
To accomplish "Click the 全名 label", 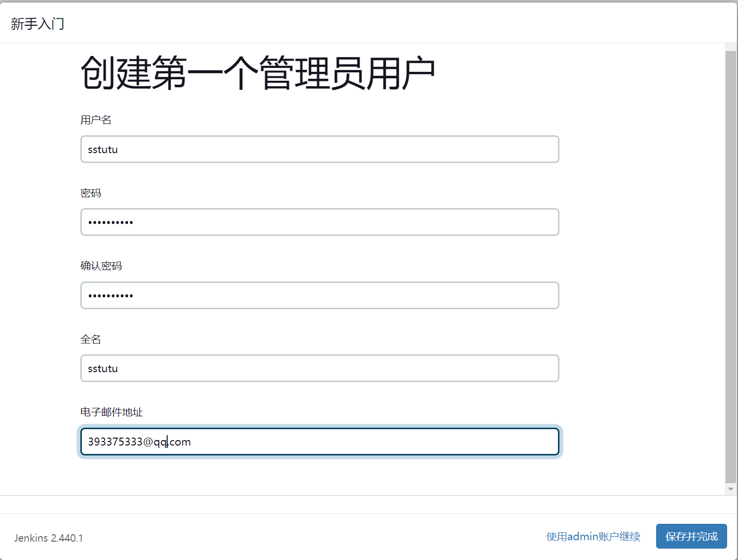I will coord(91,339).
